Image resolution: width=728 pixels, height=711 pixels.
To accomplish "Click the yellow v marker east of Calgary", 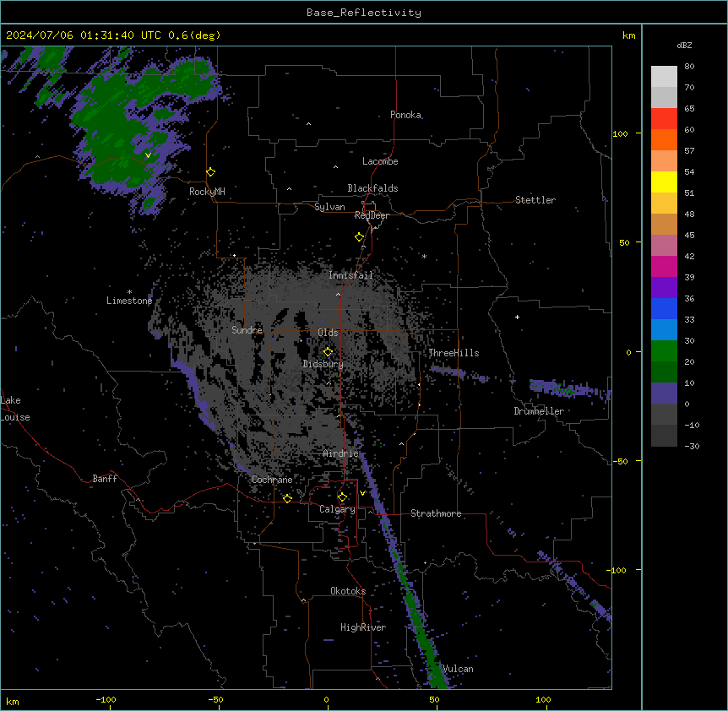I will tap(362, 493).
